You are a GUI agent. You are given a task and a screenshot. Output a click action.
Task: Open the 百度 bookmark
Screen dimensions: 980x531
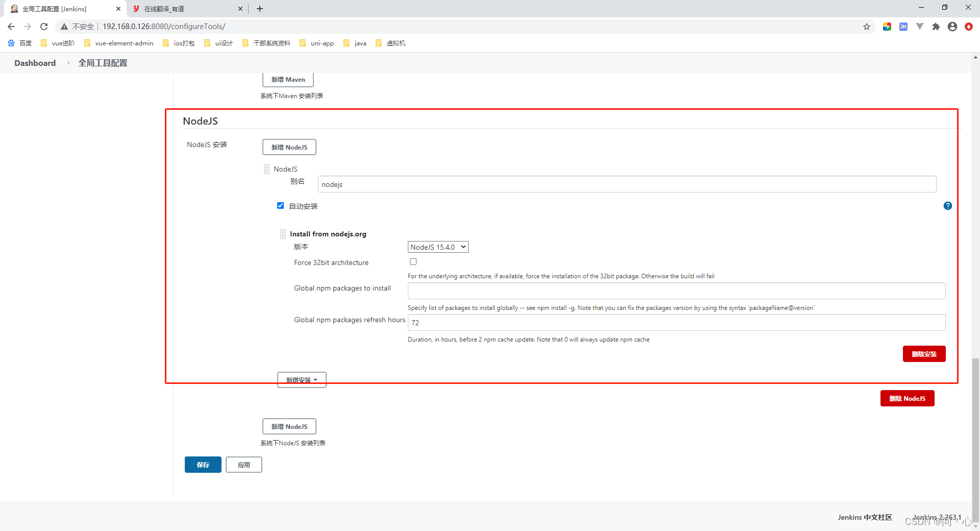20,43
